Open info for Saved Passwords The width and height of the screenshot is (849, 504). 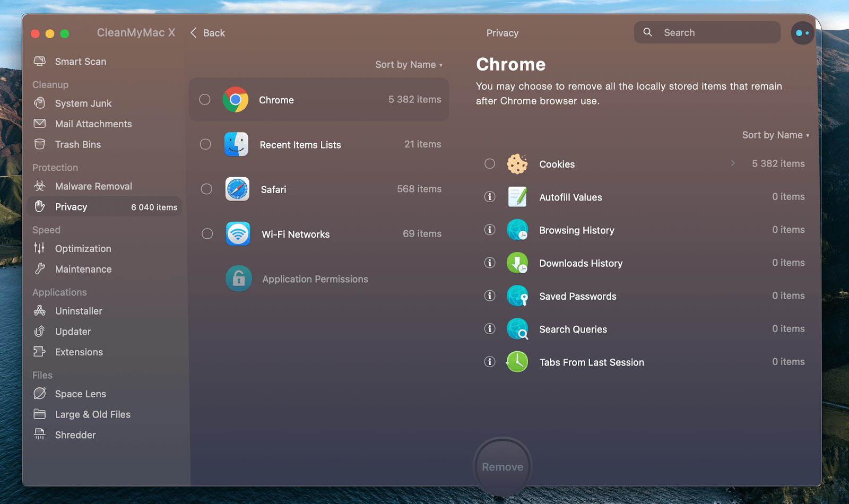coord(490,296)
